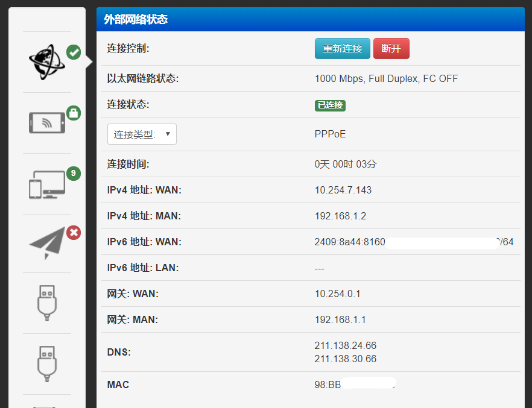Click the IPv6 地址: WAN label
The width and height of the screenshot is (532, 408).
[x=144, y=242]
